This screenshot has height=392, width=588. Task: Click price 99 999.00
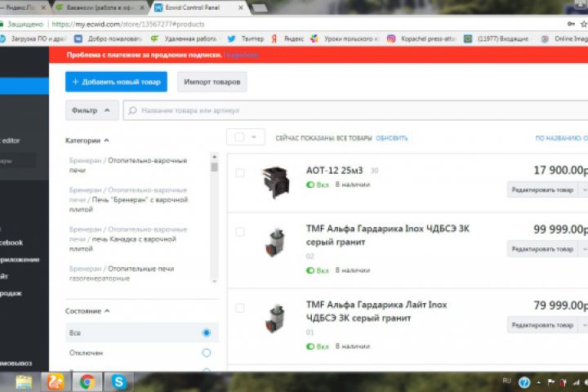560,229
